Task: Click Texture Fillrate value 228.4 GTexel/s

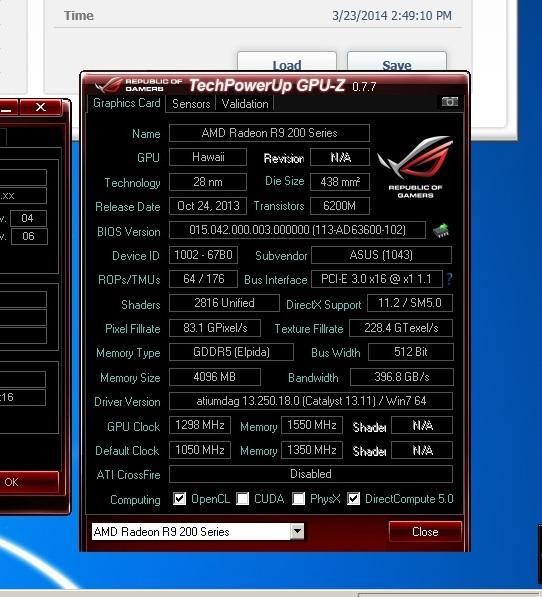Action: (401, 328)
